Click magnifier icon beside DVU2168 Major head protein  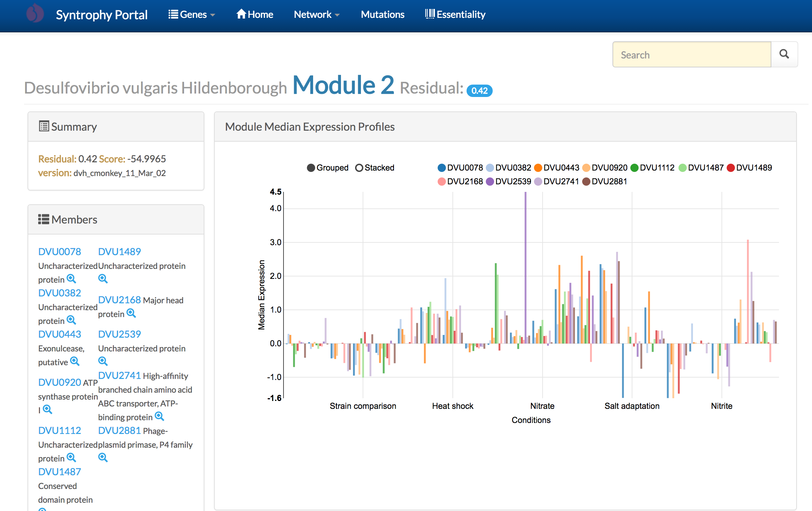131,313
